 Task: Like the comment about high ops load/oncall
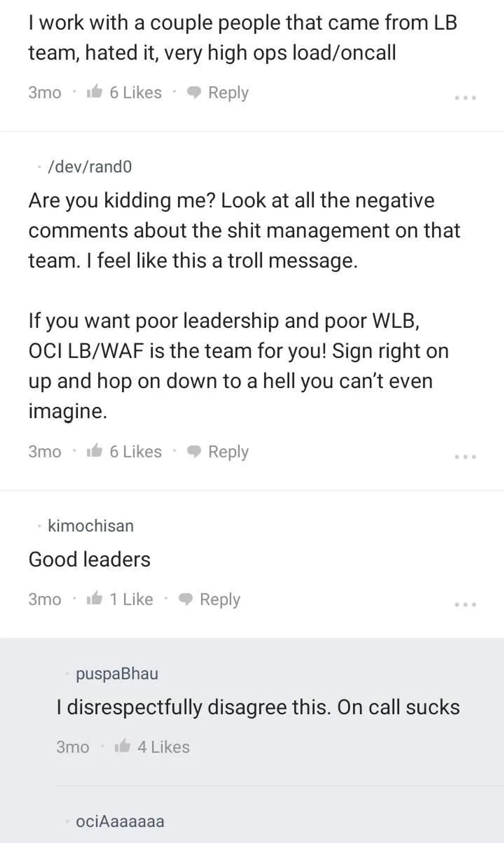pyautogui.click(x=94, y=93)
